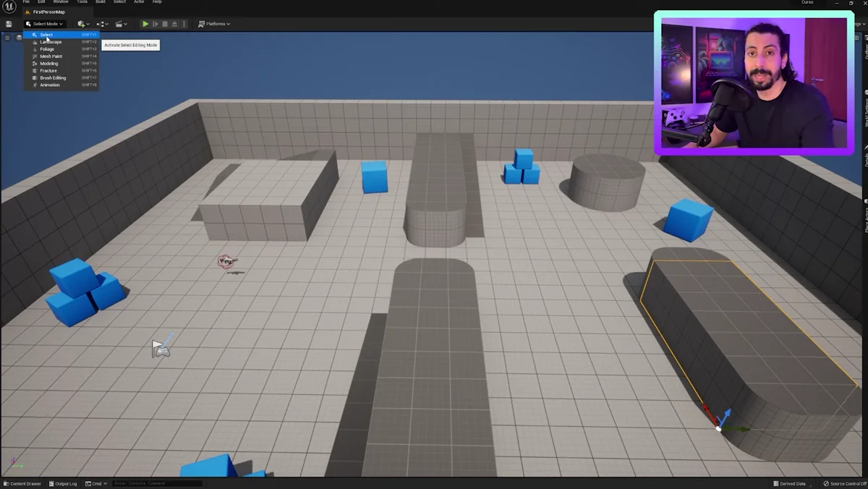The width and height of the screenshot is (868, 489).
Task: Click the Mesh Paint brush icon
Action: tap(34, 56)
